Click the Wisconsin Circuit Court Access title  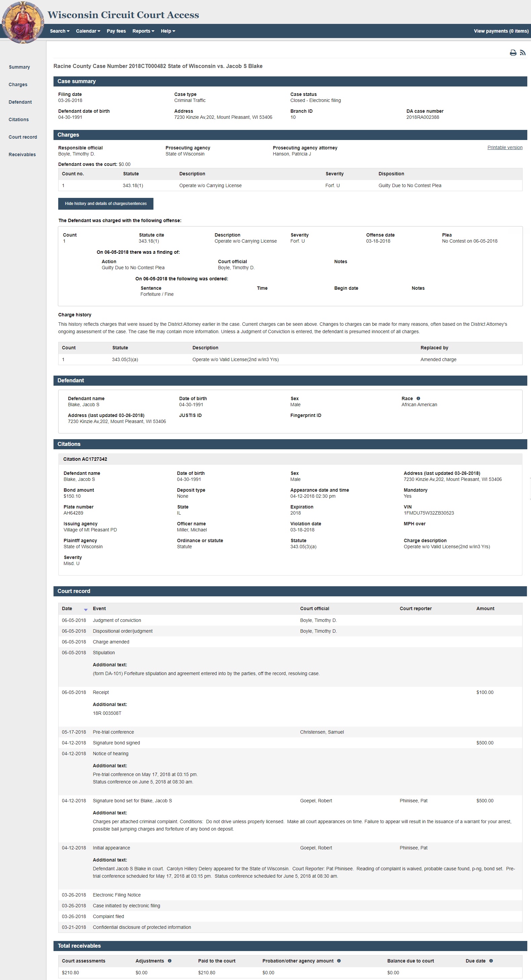click(123, 15)
